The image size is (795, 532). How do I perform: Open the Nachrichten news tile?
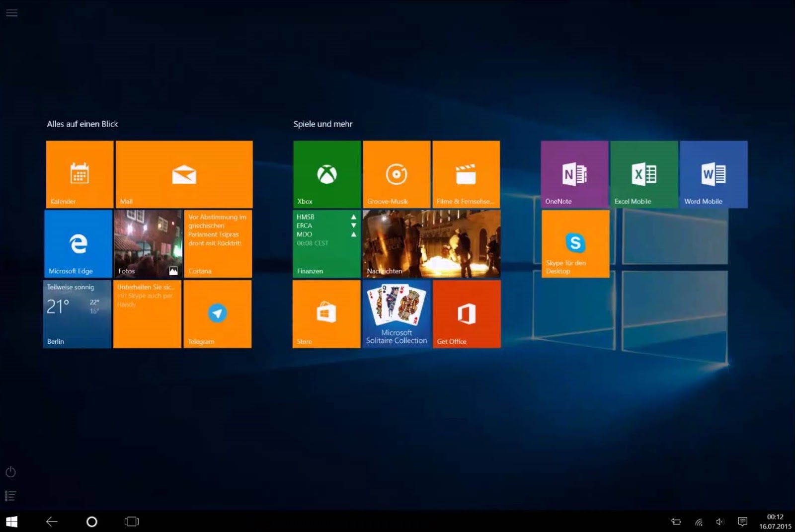point(431,244)
